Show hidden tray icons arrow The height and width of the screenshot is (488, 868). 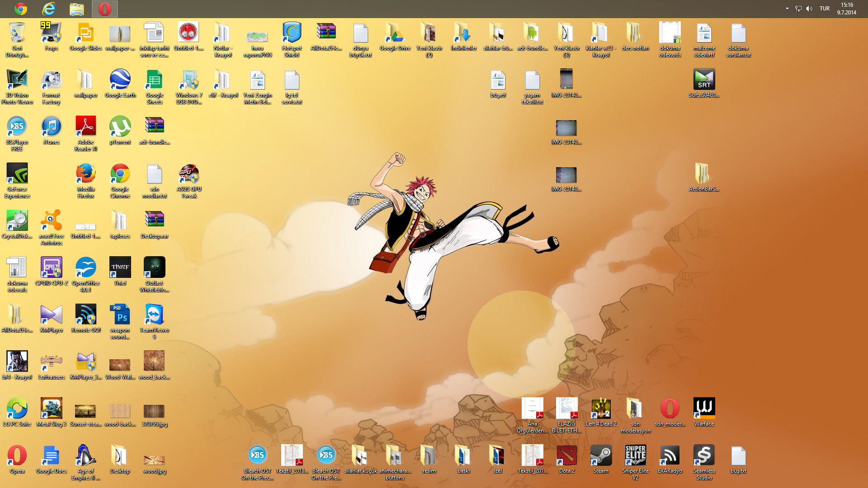[787, 9]
